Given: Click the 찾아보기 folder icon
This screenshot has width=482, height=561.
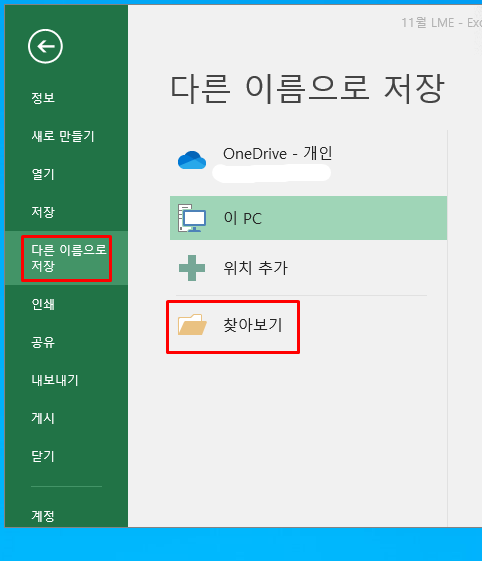Looking at the screenshot, I should [x=192, y=325].
